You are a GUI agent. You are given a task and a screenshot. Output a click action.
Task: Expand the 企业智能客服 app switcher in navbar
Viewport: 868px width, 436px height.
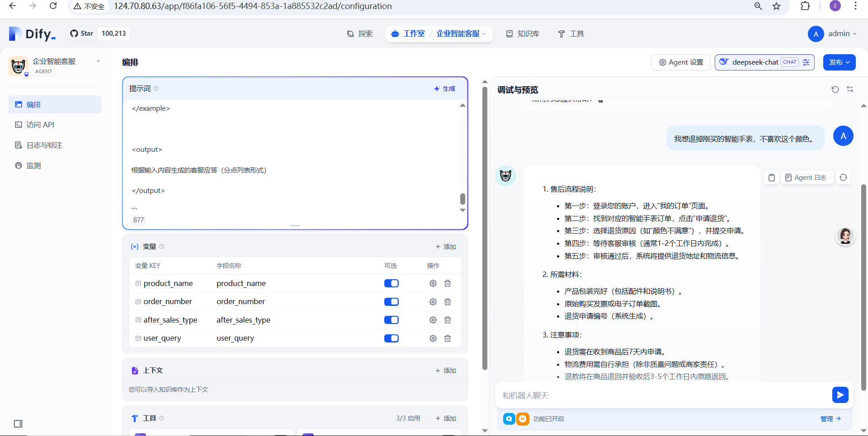(x=461, y=34)
